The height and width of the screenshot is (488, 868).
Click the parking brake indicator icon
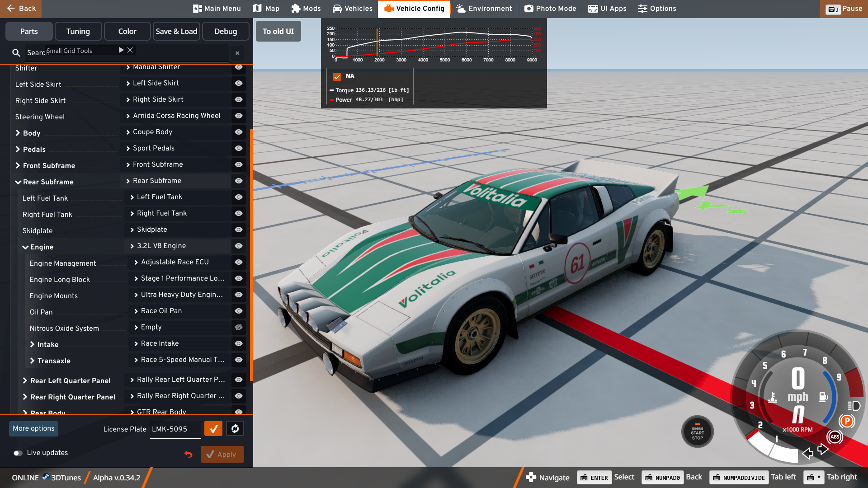click(847, 422)
